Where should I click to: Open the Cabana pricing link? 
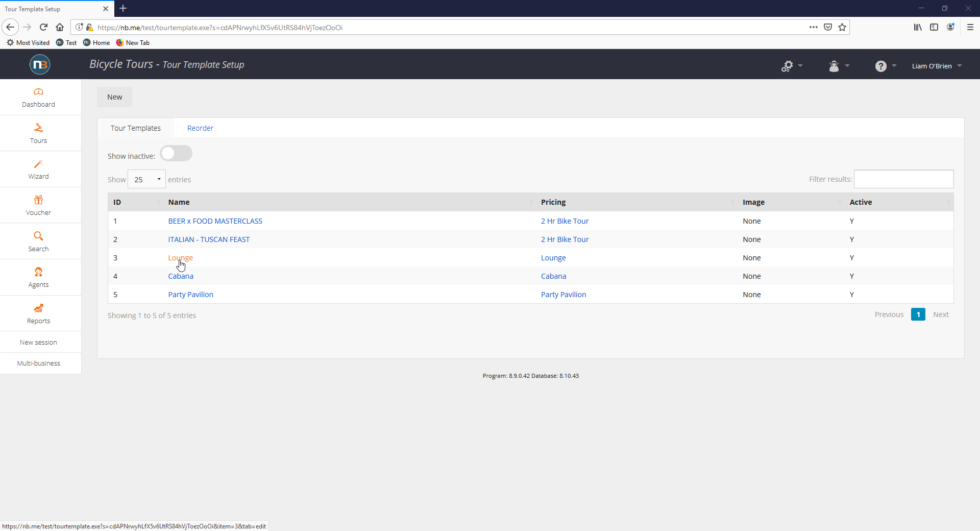tap(554, 276)
